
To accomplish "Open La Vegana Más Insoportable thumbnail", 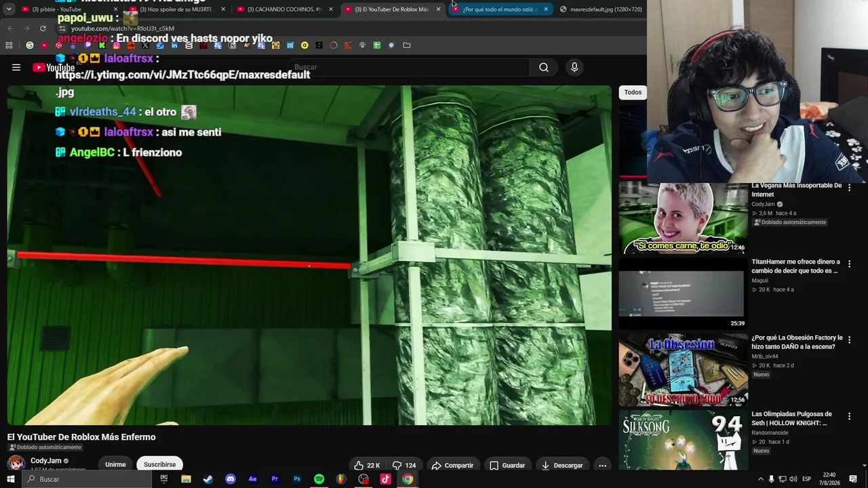I will 684,218.
